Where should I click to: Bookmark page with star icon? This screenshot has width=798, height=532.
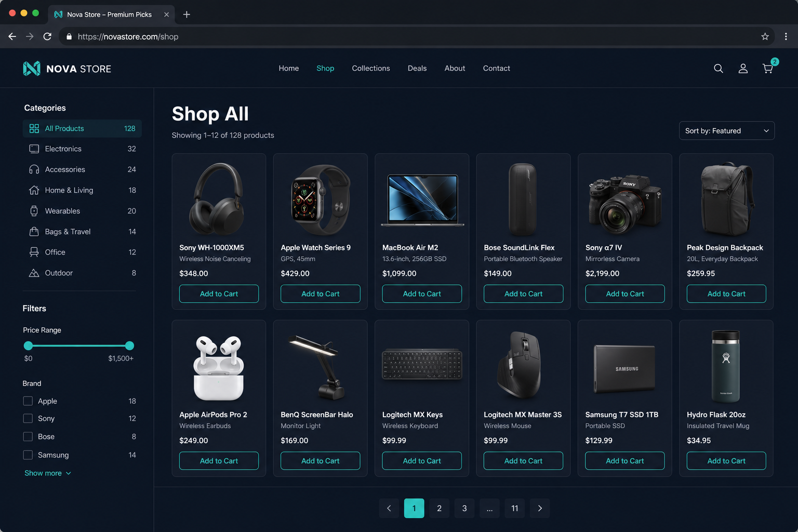coord(765,36)
